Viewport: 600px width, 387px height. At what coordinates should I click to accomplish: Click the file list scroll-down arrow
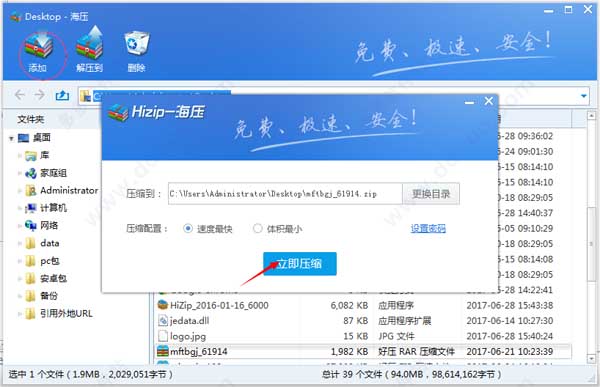point(591,359)
